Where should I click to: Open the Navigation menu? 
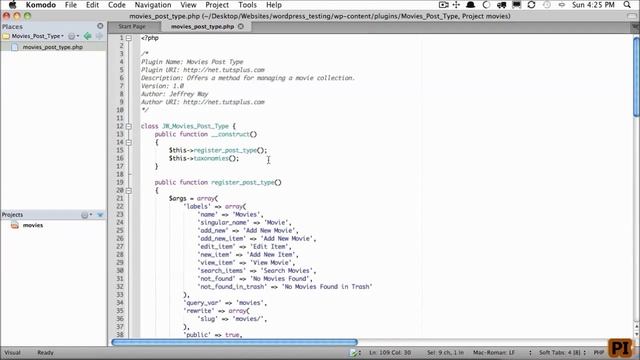[153, 5]
